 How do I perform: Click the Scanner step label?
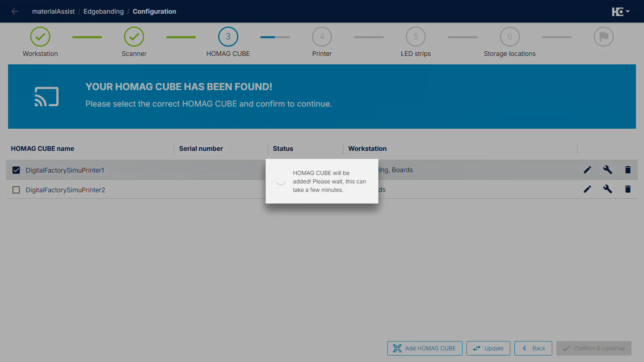pyautogui.click(x=134, y=53)
